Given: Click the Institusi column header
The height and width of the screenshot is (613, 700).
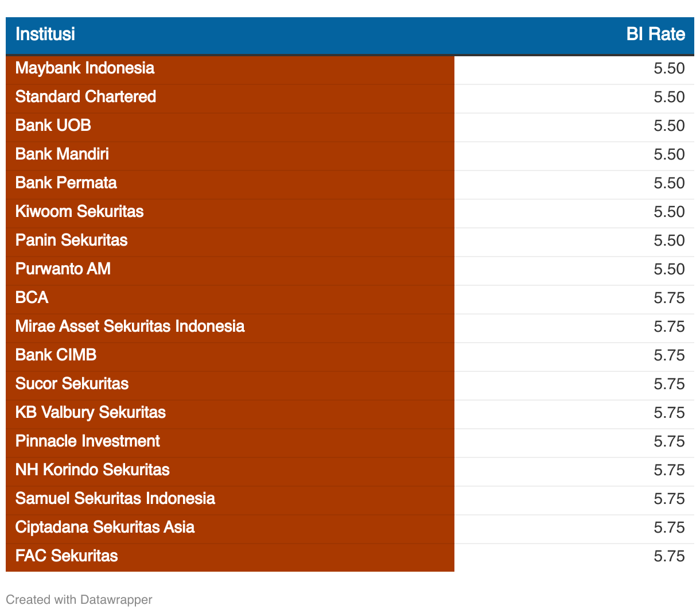Looking at the screenshot, I should coord(45,34).
